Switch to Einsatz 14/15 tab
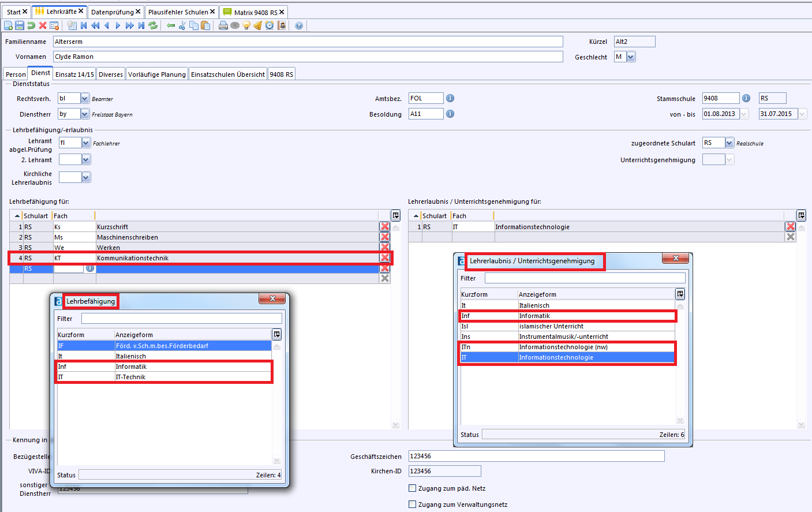The height and width of the screenshot is (512, 812). click(74, 74)
